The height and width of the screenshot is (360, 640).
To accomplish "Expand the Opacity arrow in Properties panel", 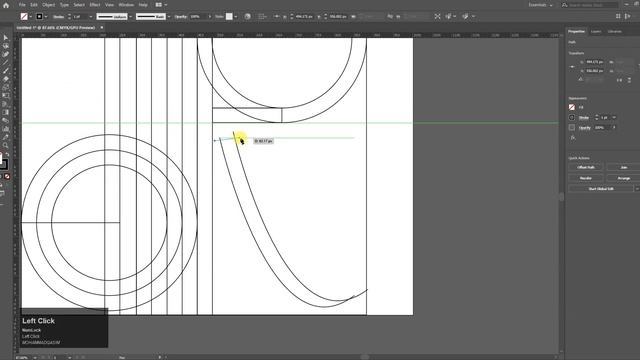I will 614,128.
